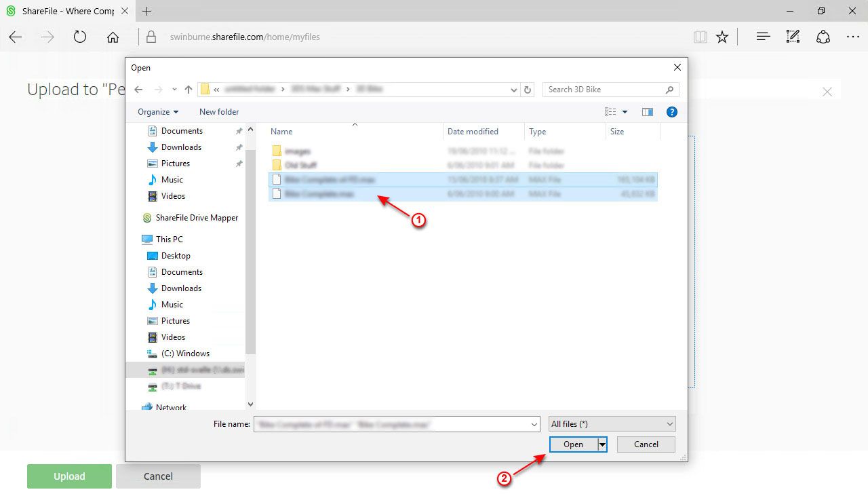Image resolution: width=868 pixels, height=494 pixels.
Task: Expand the Open button split arrow
Action: [x=601, y=444]
